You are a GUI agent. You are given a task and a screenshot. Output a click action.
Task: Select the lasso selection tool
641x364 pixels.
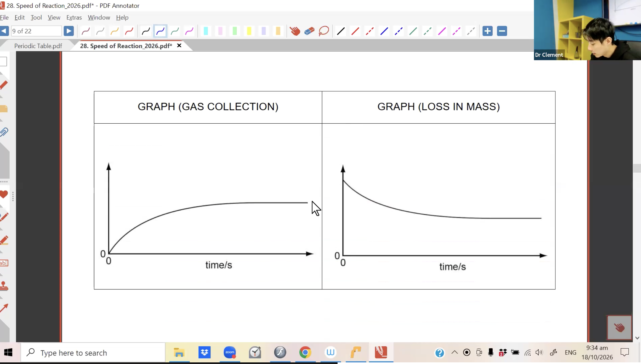pyautogui.click(x=324, y=31)
